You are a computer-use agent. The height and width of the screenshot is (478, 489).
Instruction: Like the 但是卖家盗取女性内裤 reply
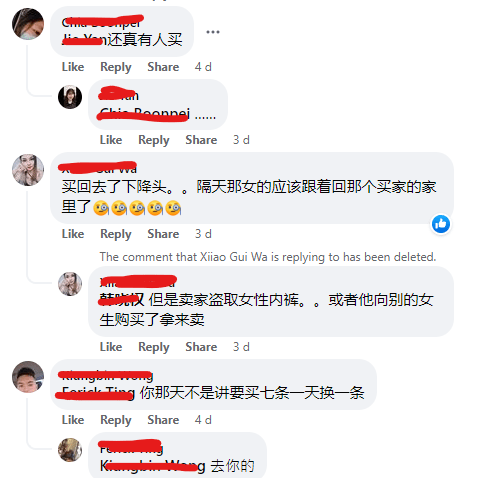[111, 347]
